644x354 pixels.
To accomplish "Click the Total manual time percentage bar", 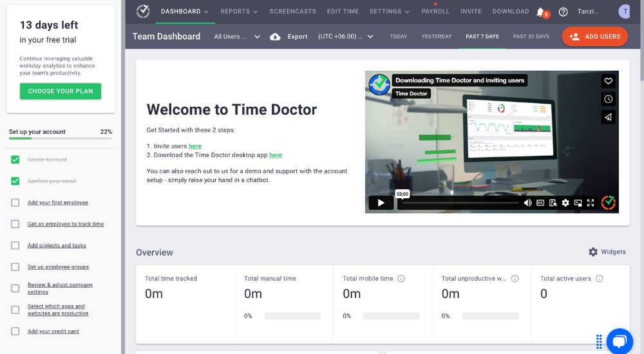I will pos(292,316).
